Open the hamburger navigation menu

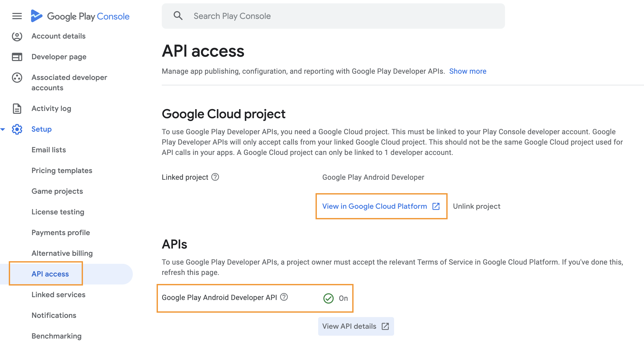[17, 16]
